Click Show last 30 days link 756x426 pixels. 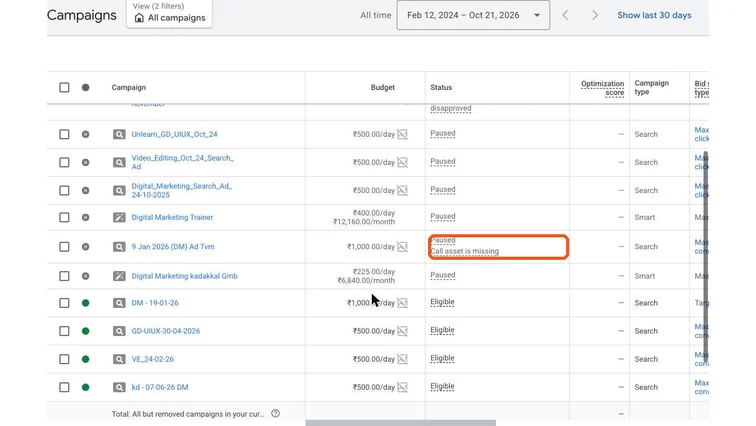654,15
